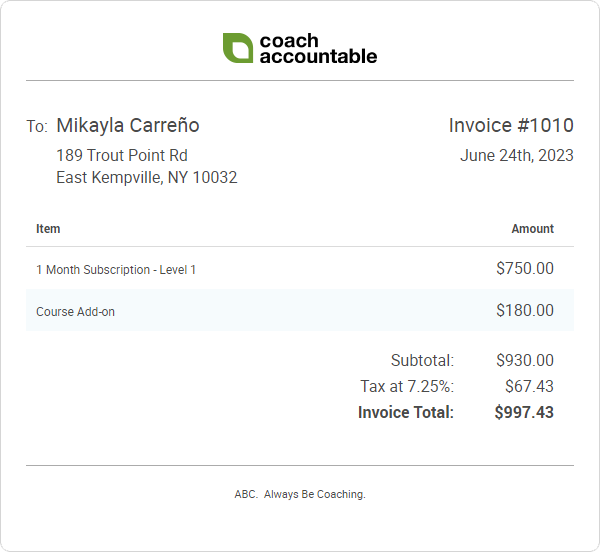Click the Subtotal label
Screen dimensions: 600x552
tap(421, 360)
